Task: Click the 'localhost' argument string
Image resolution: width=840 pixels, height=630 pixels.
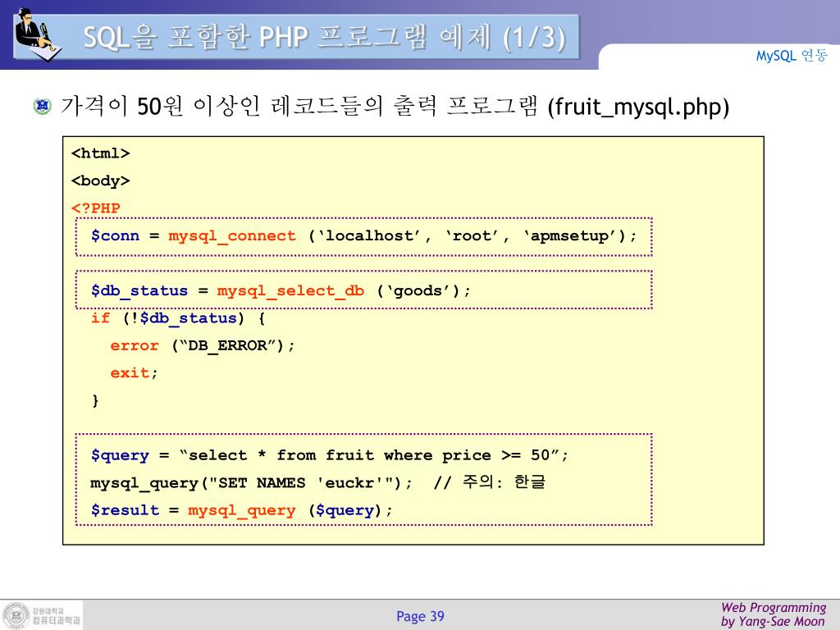Action: (369, 235)
